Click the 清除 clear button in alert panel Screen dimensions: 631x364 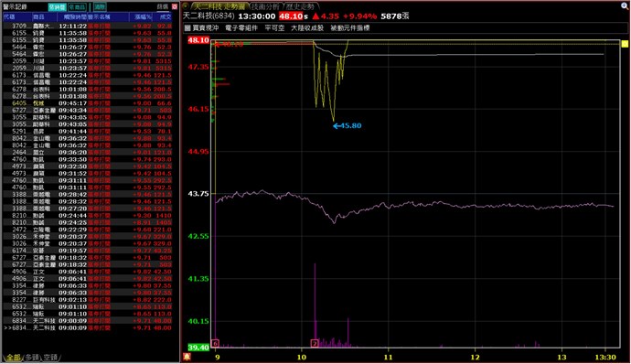point(101,6)
